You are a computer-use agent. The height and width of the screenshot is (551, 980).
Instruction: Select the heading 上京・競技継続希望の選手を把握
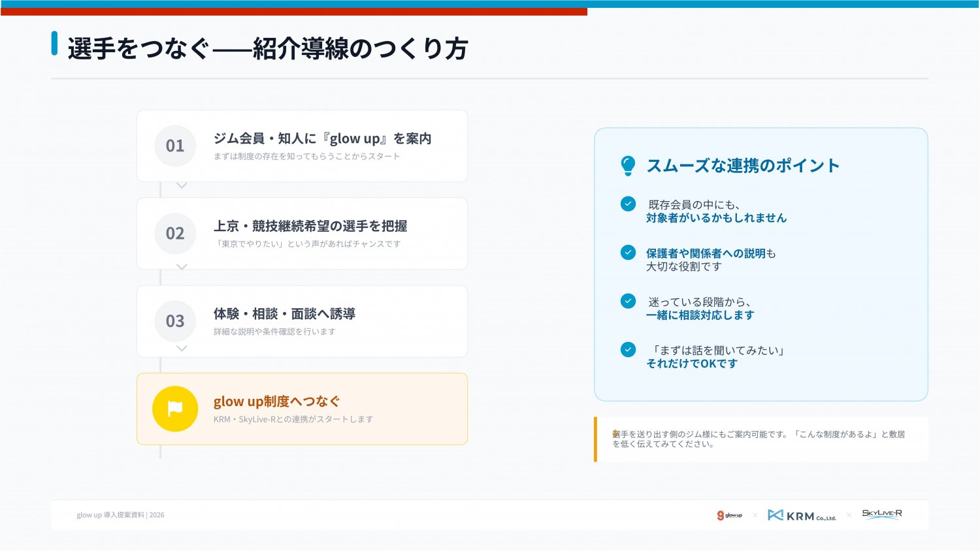(310, 226)
